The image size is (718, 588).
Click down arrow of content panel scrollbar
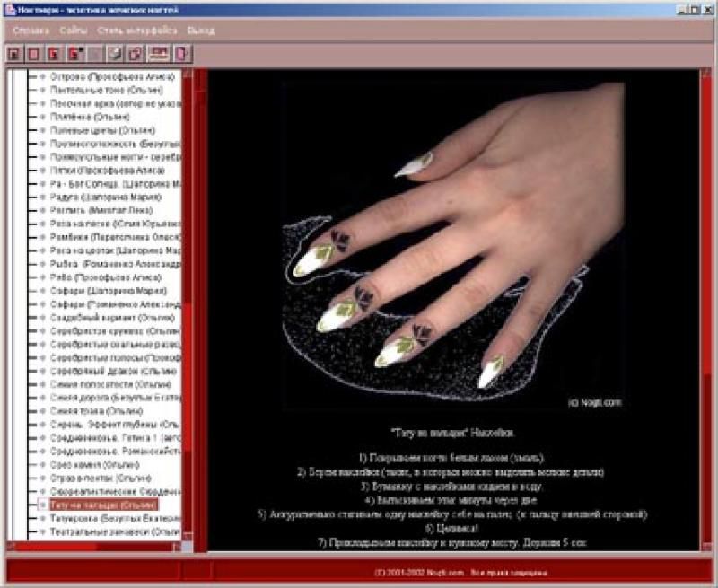click(705, 544)
